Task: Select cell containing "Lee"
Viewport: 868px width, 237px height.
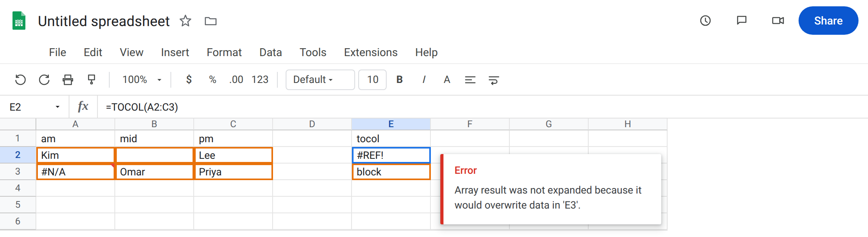Action: (233, 155)
